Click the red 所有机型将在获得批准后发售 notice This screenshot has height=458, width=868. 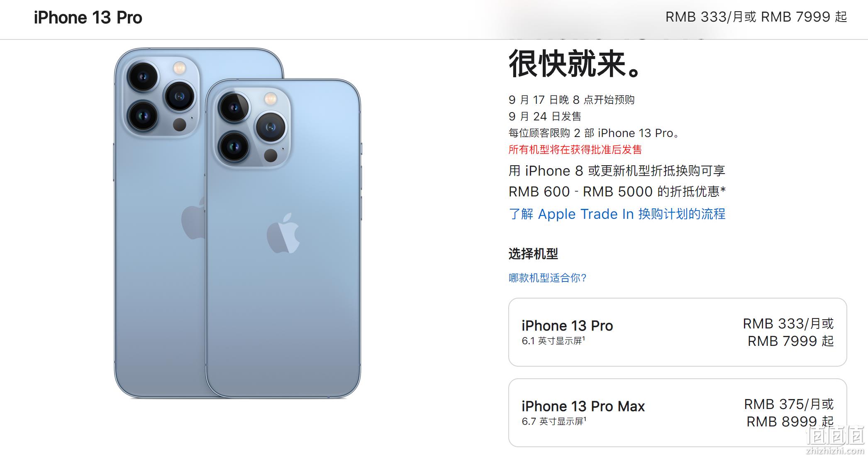575,149
